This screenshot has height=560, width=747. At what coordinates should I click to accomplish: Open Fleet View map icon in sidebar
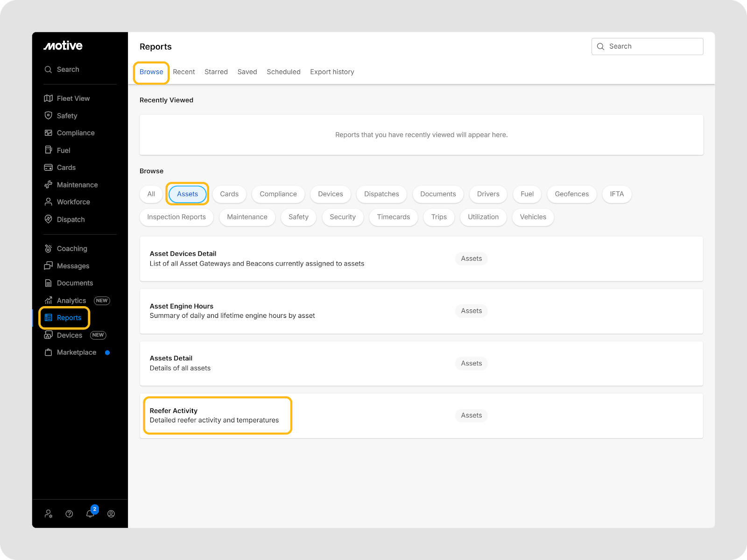[48, 98]
